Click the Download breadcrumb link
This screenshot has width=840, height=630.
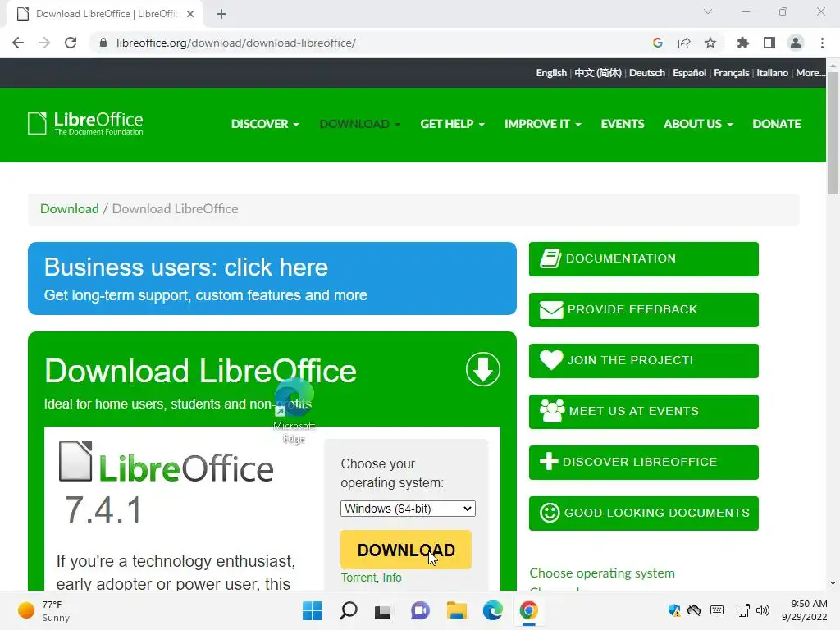[x=70, y=209]
